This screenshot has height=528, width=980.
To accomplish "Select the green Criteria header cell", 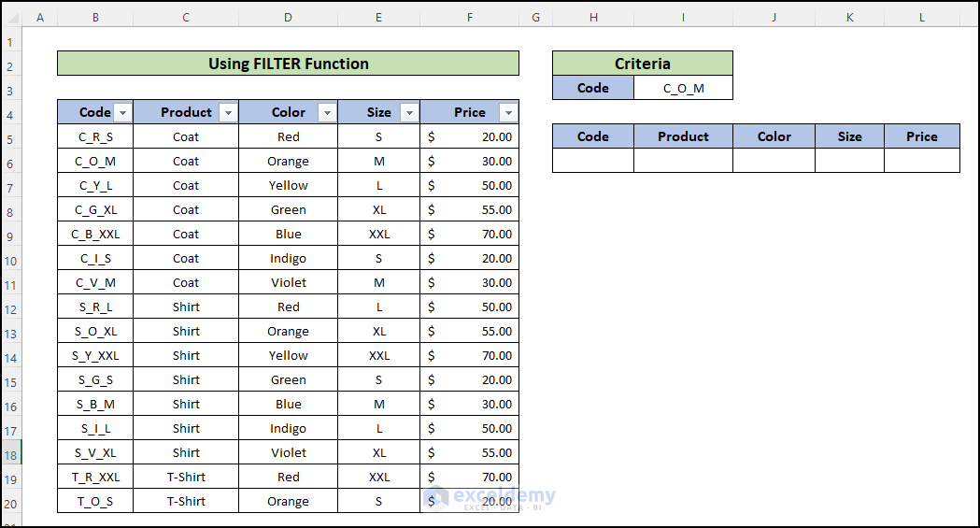I will 642,64.
